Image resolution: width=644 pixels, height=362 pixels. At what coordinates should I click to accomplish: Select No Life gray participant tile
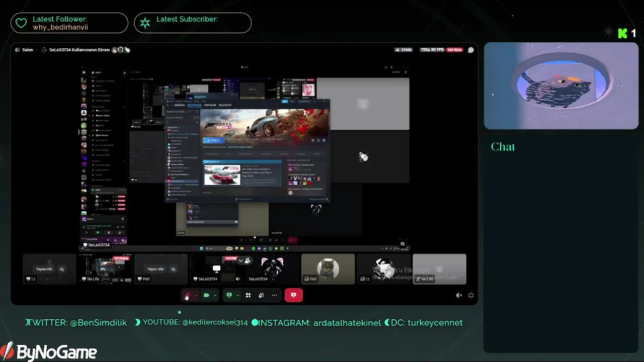coord(439,269)
